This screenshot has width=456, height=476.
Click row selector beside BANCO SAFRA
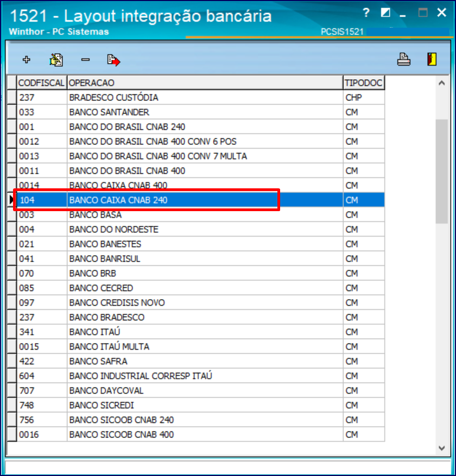click(x=12, y=361)
